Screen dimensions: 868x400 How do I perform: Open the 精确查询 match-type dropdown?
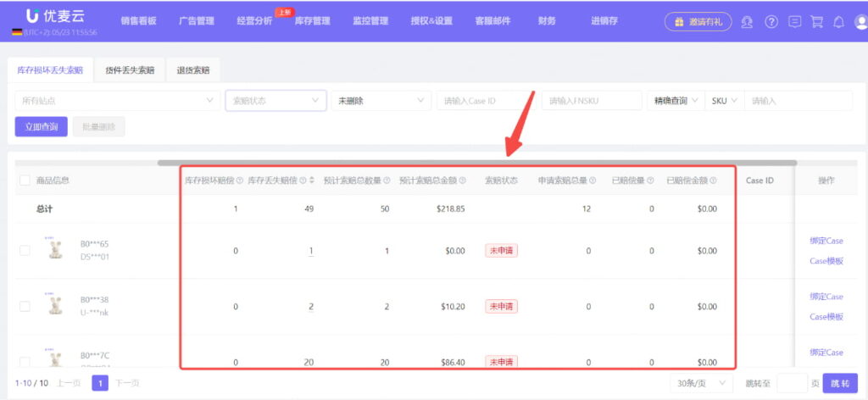[676, 101]
